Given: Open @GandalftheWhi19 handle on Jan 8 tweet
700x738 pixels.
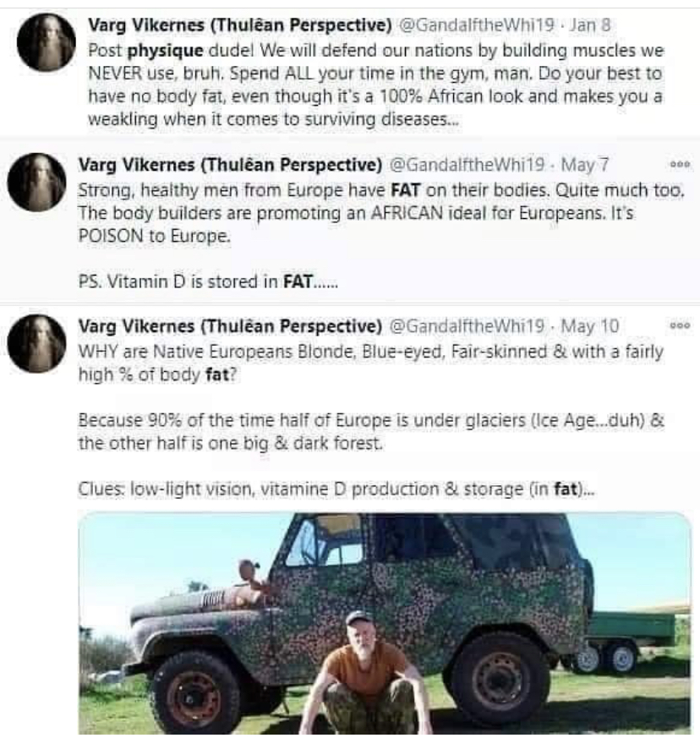Looking at the screenshot, I should (x=477, y=25).
